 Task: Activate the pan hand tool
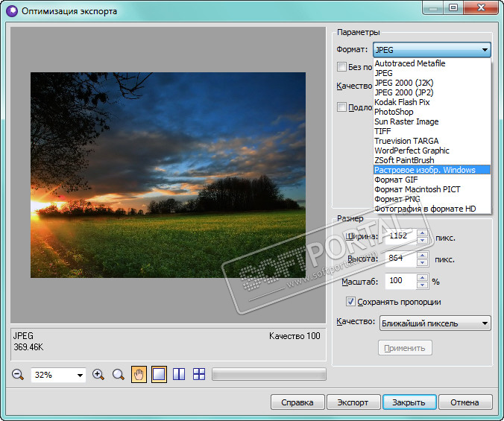coord(139,375)
